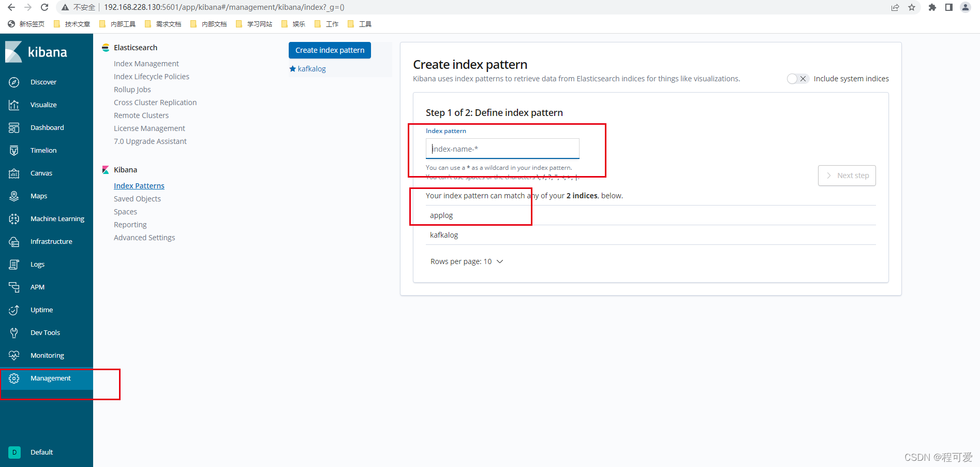Screen dimensions: 980x467
Task: Open the 娱乐 bookmark folder
Action: click(x=293, y=24)
